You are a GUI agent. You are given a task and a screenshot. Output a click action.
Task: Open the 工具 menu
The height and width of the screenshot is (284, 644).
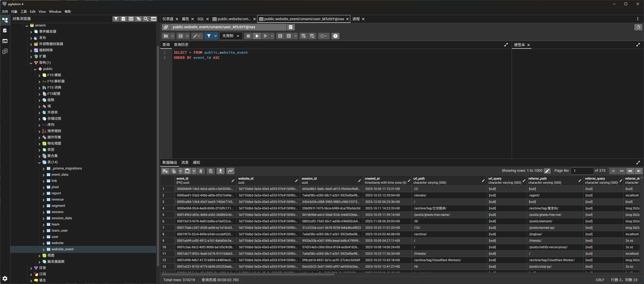24,12
